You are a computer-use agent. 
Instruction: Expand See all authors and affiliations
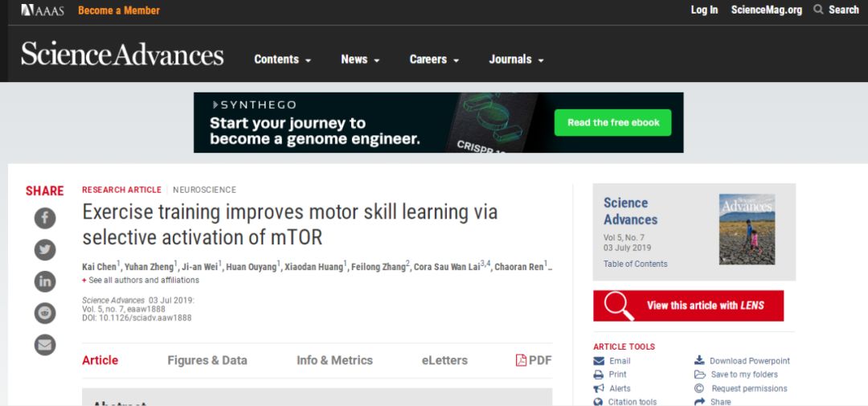141,281
